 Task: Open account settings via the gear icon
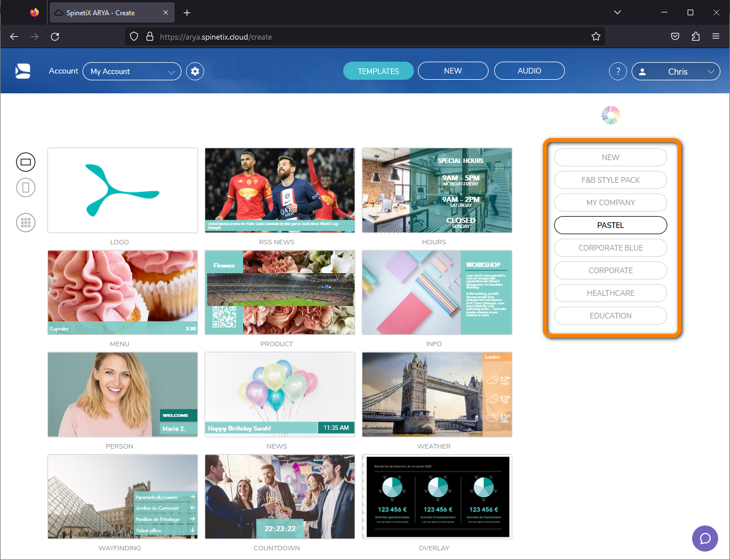[195, 71]
